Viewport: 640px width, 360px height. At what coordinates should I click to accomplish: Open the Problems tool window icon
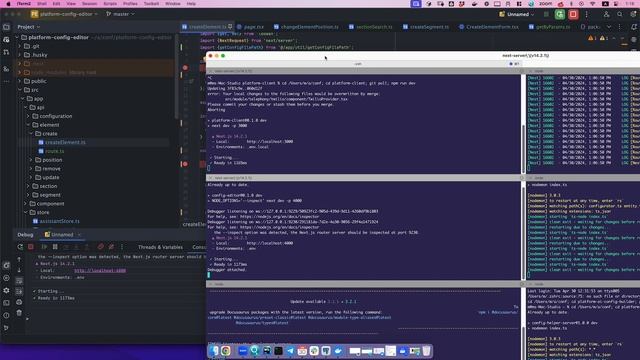(6, 315)
